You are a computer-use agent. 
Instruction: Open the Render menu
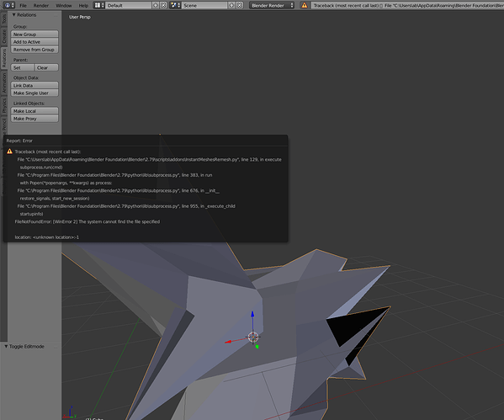pyautogui.click(x=41, y=5)
